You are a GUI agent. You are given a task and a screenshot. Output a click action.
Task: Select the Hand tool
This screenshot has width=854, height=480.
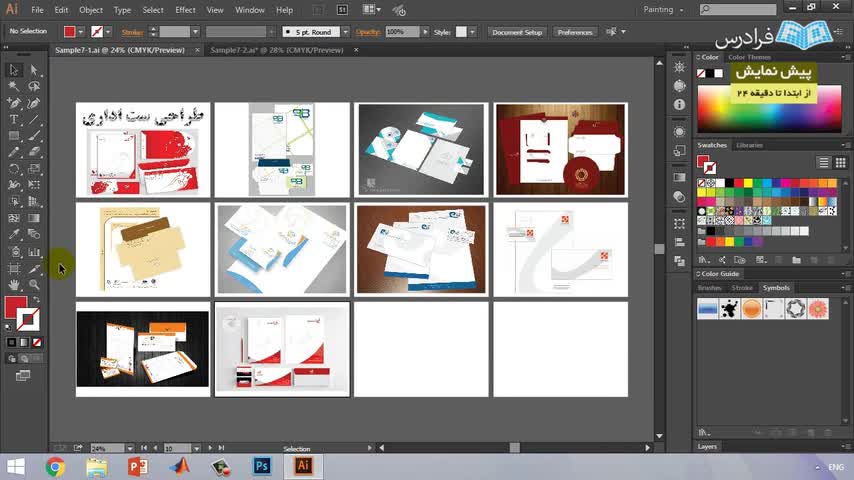(x=14, y=284)
